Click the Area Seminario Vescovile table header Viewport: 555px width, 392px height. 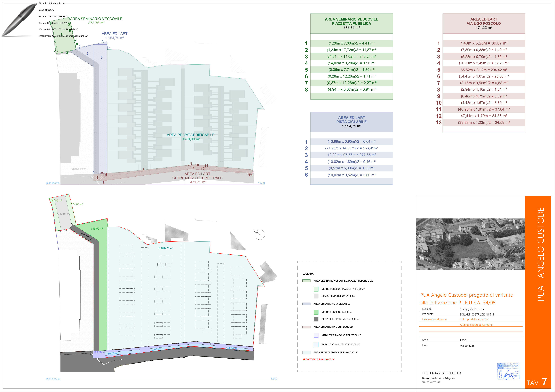pyautogui.click(x=351, y=23)
